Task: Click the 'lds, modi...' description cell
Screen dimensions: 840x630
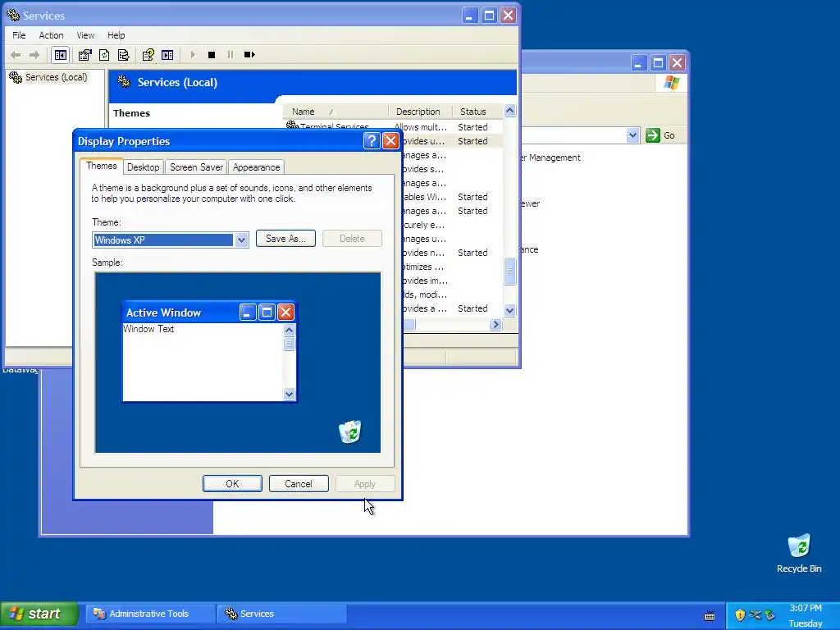Action: coord(425,294)
